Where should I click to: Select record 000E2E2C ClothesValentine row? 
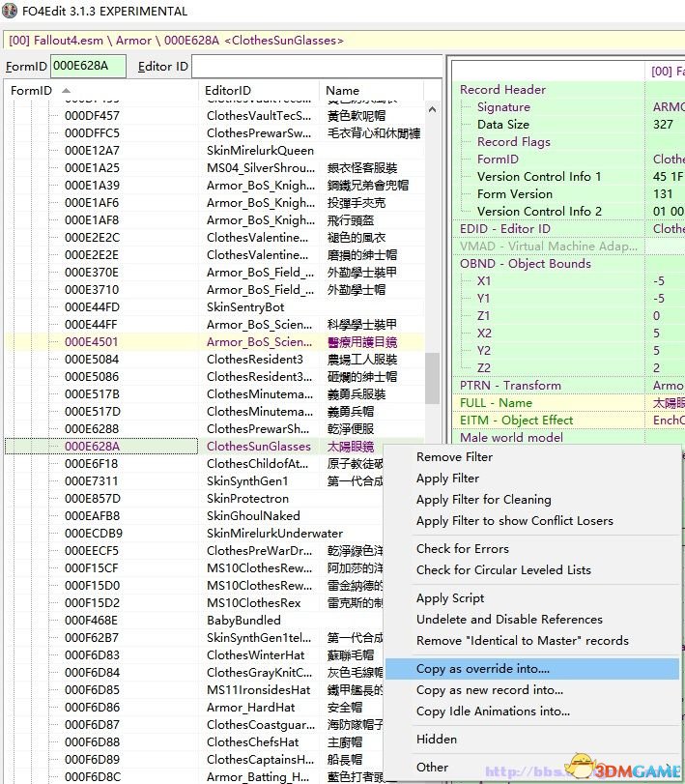[214, 238]
